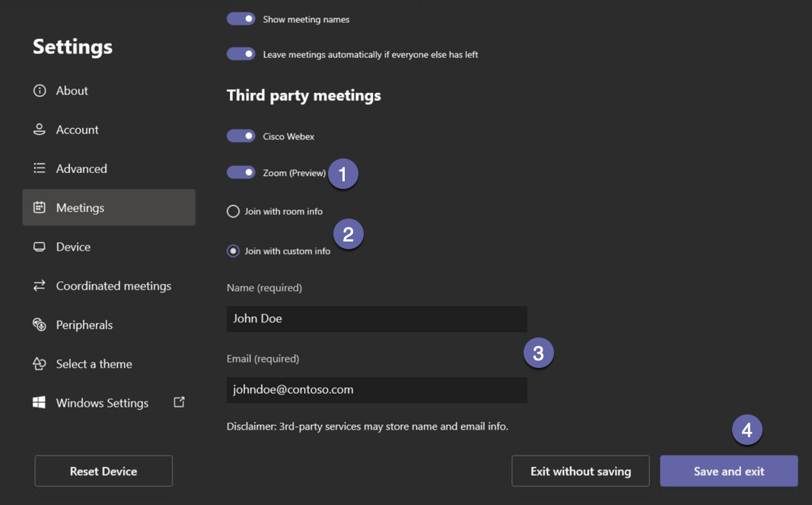Click the Coordinated meetings arrows icon
Viewport: 812px width, 505px height.
(x=40, y=286)
